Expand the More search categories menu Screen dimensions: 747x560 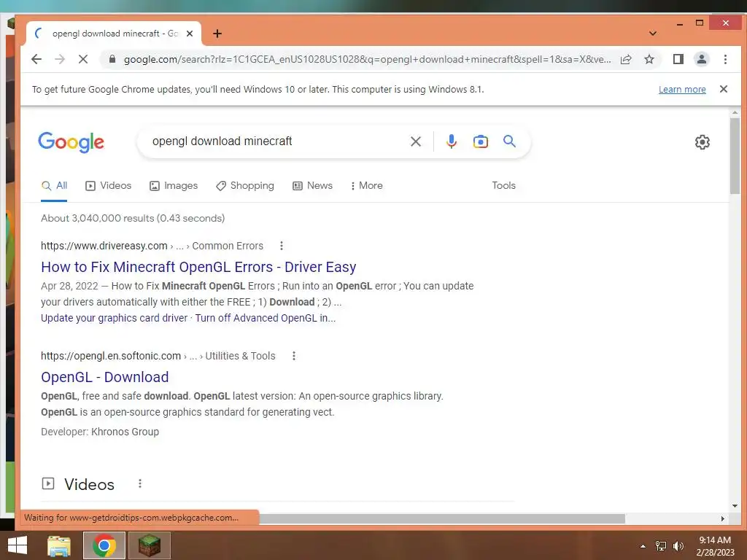point(367,186)
